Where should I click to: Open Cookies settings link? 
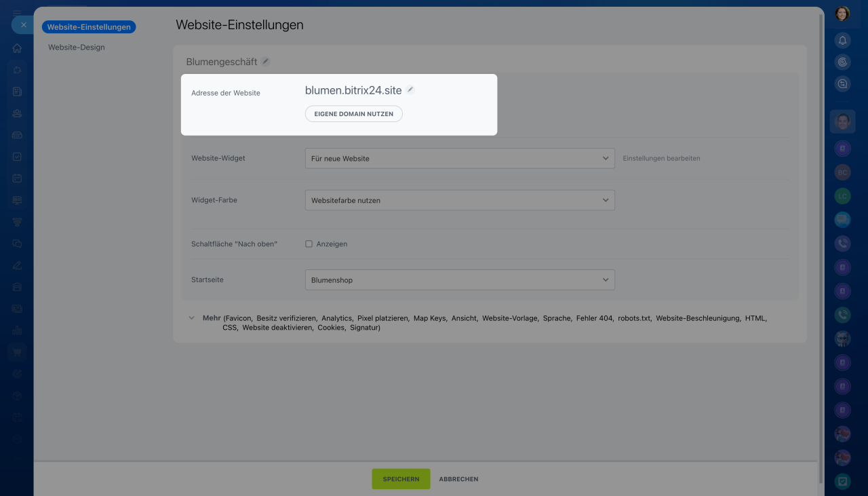pos(331,327)
